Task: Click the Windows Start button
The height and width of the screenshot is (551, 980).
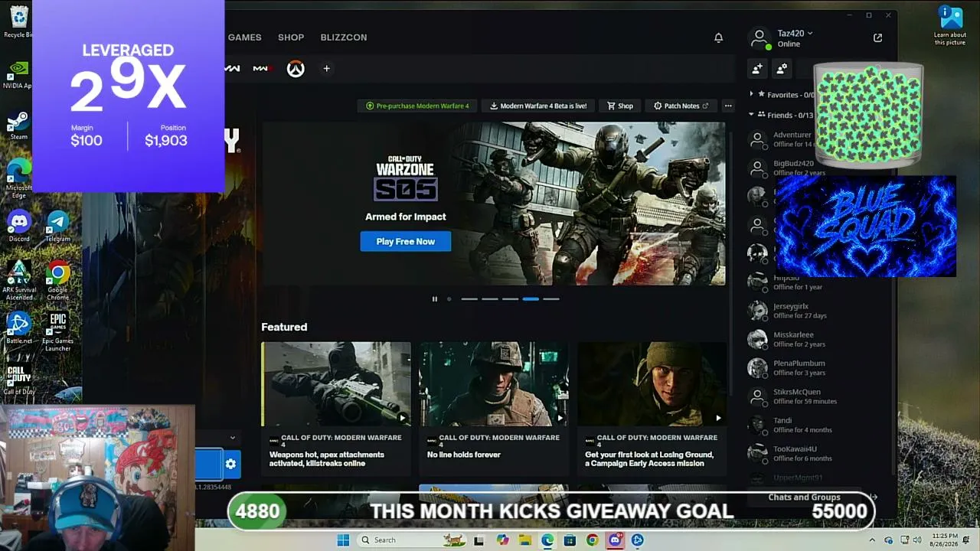Action: (x=342, y=540)
